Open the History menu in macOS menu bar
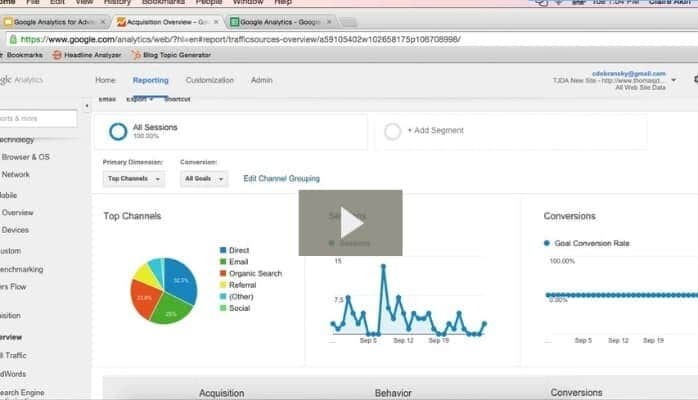698x400 pixels. [117, 2]
